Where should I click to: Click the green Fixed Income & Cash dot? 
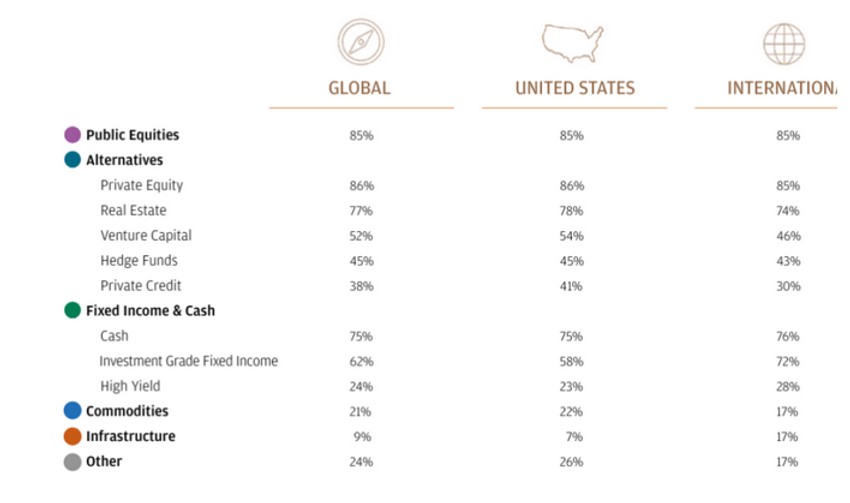coord(72,311)
